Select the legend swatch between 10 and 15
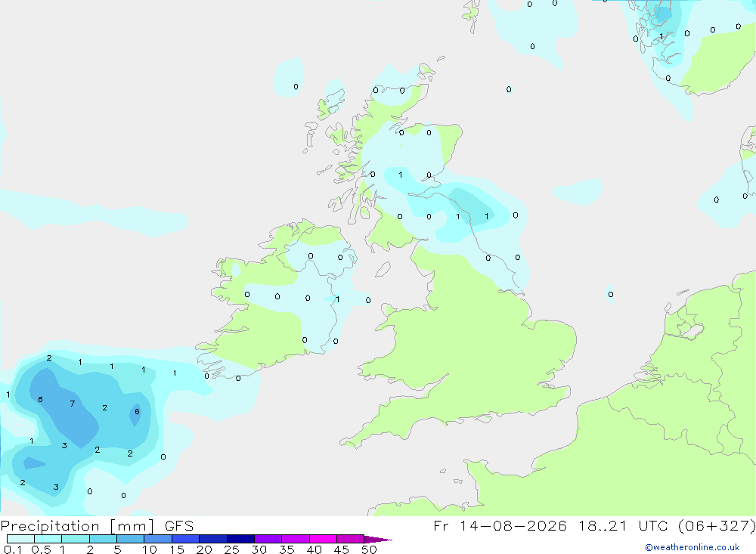 (158, 539)
